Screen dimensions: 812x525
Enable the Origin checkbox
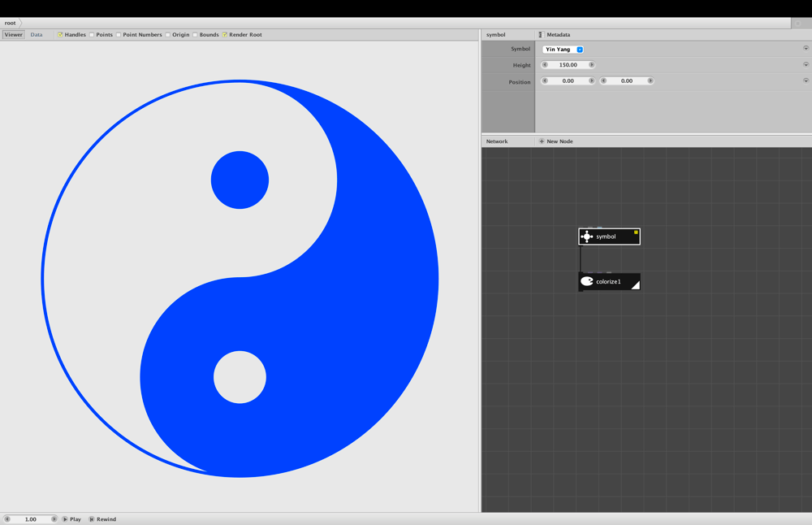coord(168,35)
